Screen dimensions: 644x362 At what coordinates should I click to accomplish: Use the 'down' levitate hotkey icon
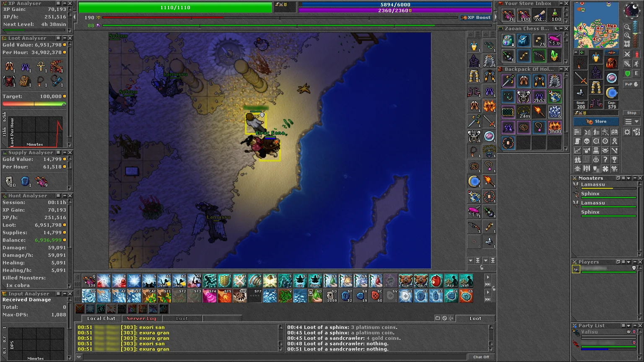(315, 281)
